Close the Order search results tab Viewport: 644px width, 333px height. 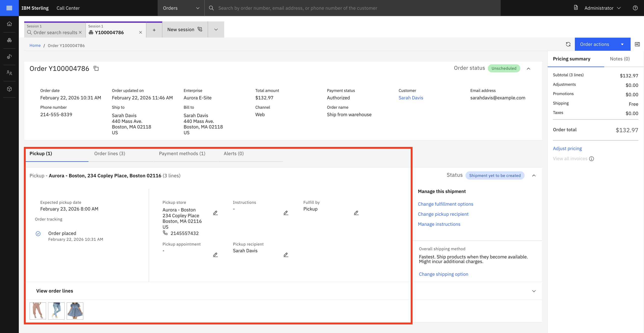80,32
